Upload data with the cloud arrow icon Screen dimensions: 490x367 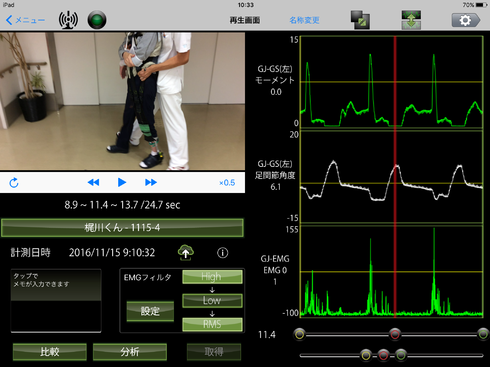(x=186, y=252)
